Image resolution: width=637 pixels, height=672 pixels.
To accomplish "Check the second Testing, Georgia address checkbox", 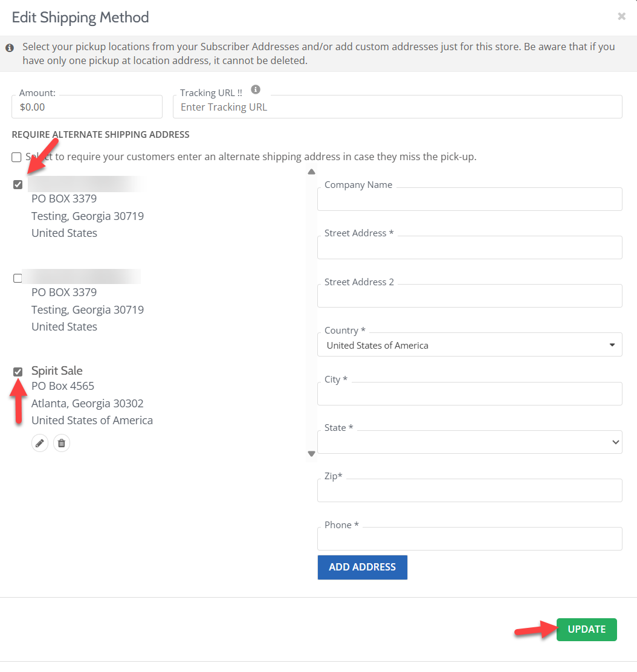I will (x=18, y=279).
